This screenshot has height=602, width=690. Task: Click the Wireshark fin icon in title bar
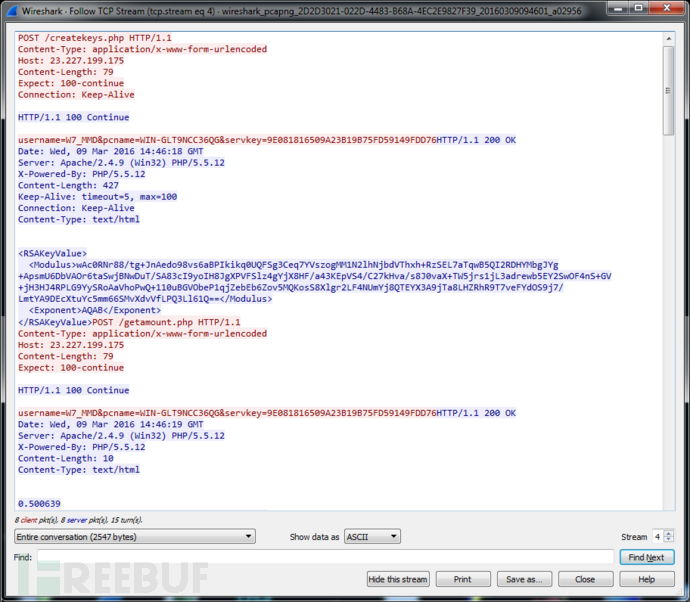[12, 10]
